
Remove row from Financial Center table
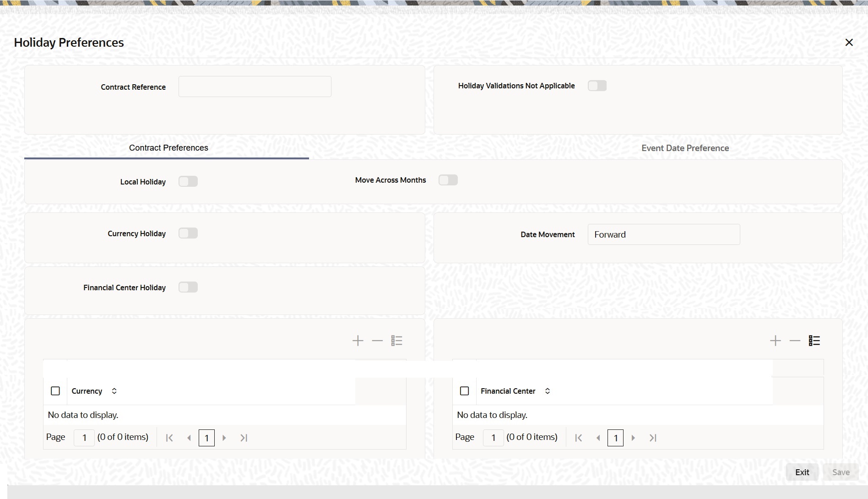point(795,341)
